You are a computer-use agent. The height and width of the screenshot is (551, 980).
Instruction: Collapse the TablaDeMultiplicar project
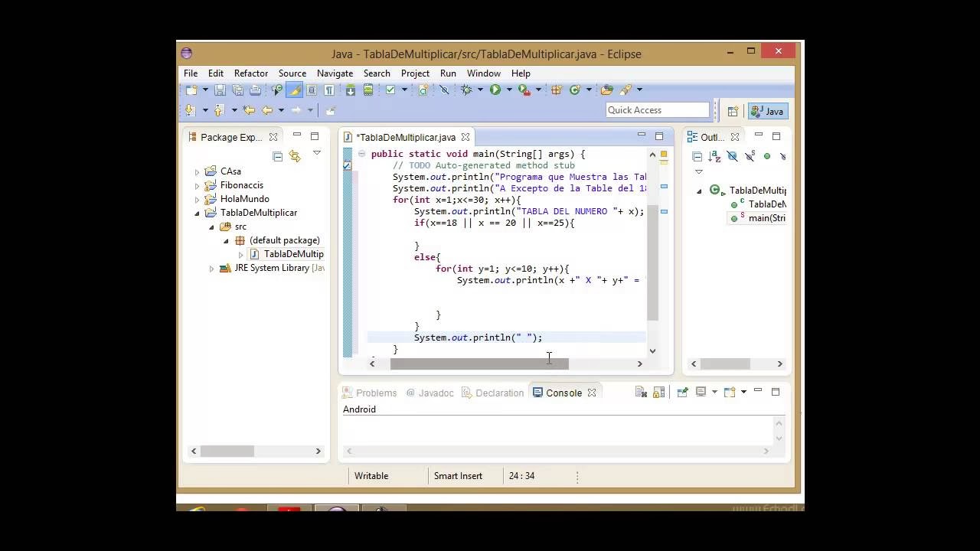click(197, 214)
